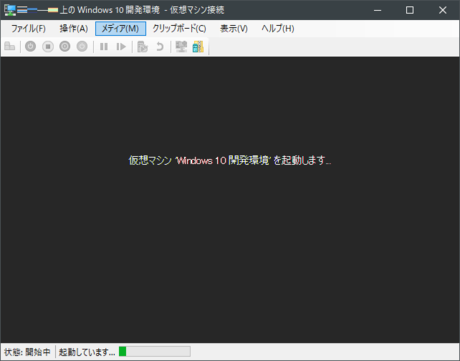460x361 pixels.
Task: Click the share/USB resources toolbar icon
Action: click(198, 46)
